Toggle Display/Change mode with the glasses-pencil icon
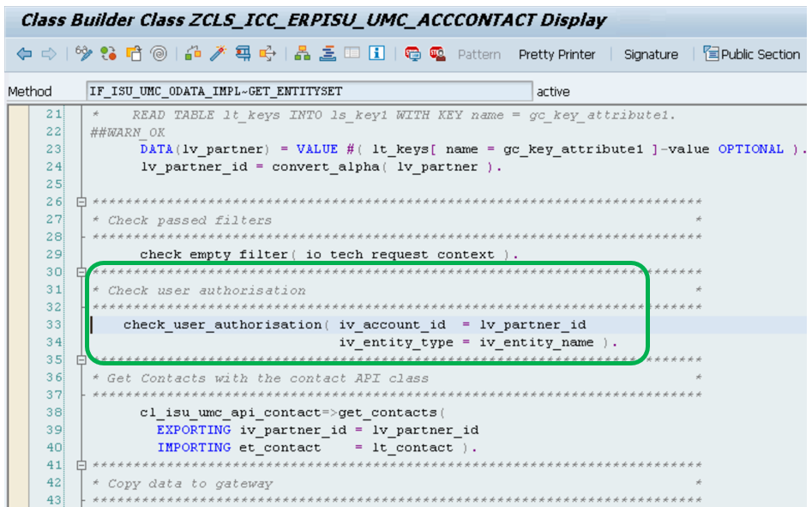Screen dimensions: 812x507 [83, 53]
